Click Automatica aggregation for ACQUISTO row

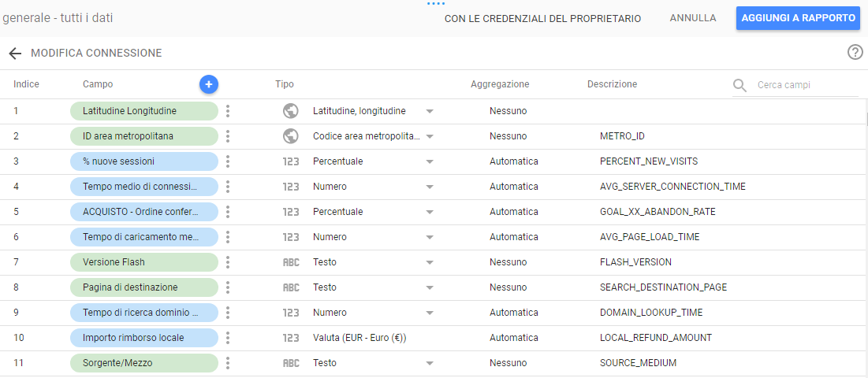point(513,212)
